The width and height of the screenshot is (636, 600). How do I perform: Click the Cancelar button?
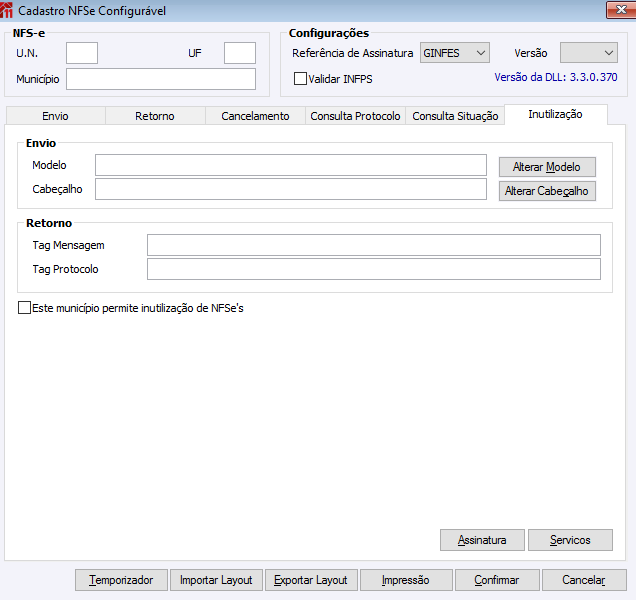click(584, 580)
